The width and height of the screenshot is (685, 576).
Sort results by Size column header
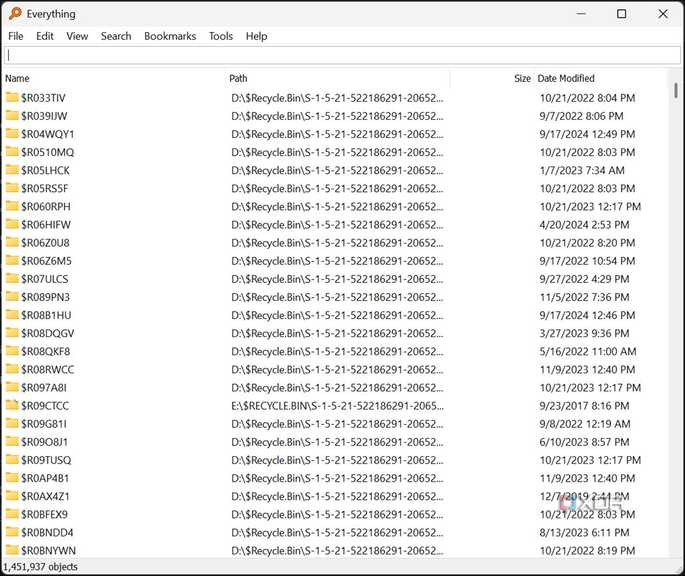click(522, 79)
